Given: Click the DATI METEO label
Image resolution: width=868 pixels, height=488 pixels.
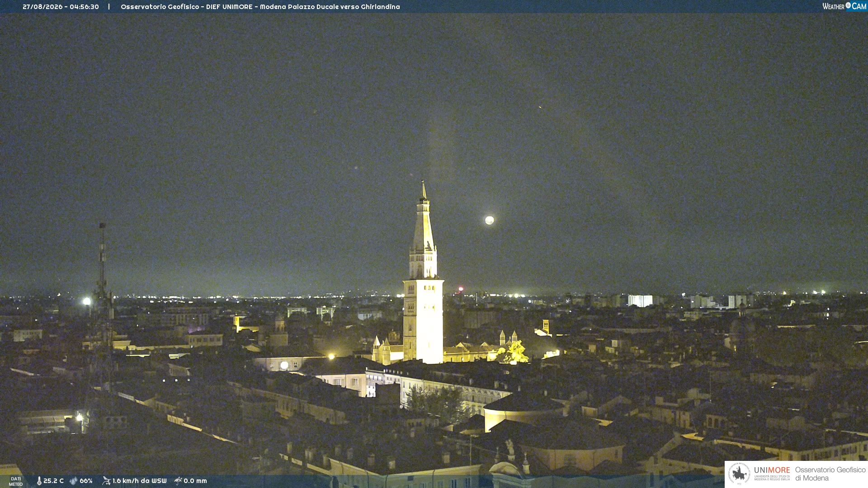Looking at the screenshot, I should (x=16, y=481).
